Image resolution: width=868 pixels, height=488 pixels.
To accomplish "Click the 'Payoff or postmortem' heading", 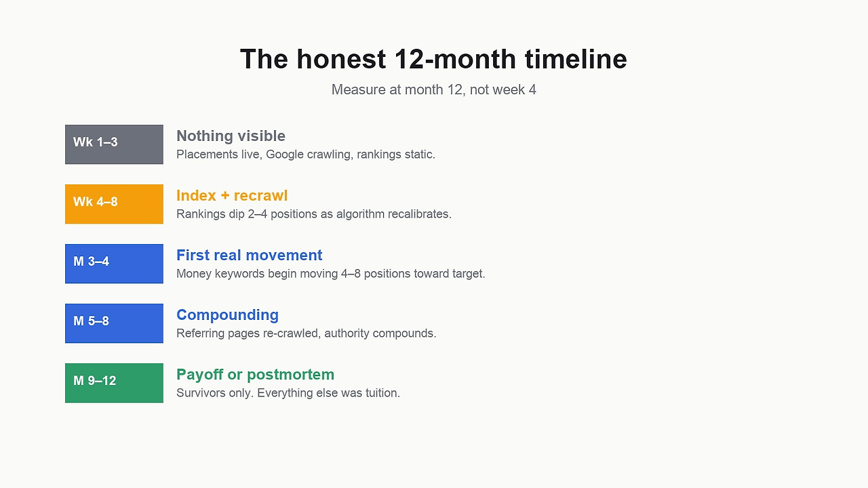I will (255, 374).
